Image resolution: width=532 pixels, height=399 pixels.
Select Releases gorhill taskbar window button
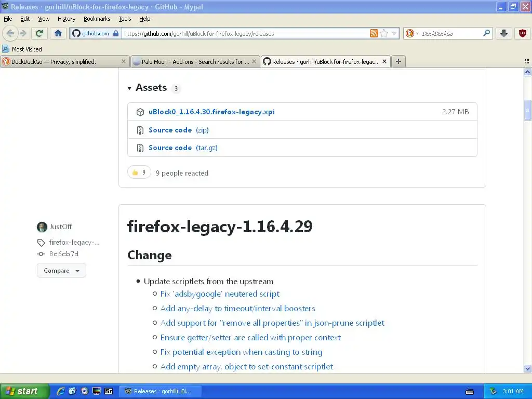click(x=160, y=391)
